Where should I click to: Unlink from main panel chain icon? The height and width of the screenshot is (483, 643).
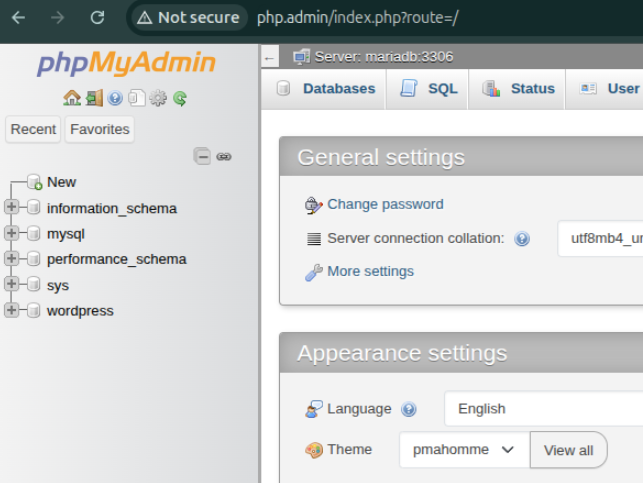pos(224,157)
